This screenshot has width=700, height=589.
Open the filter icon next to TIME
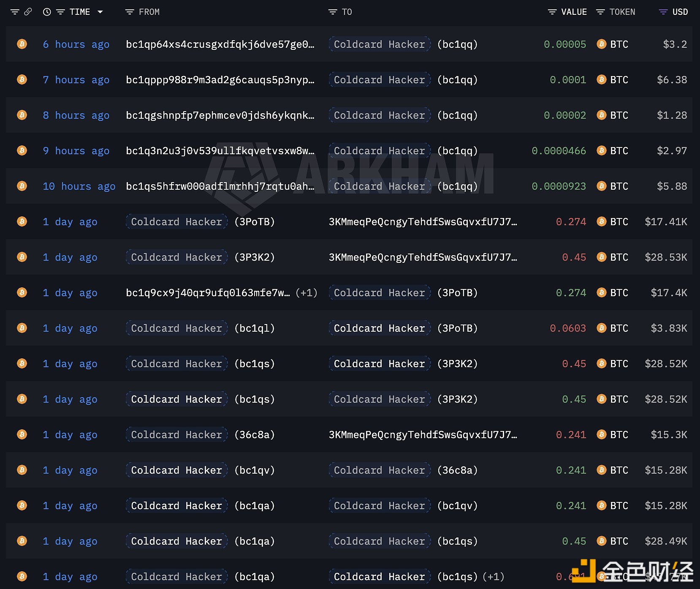click(60, 12)
